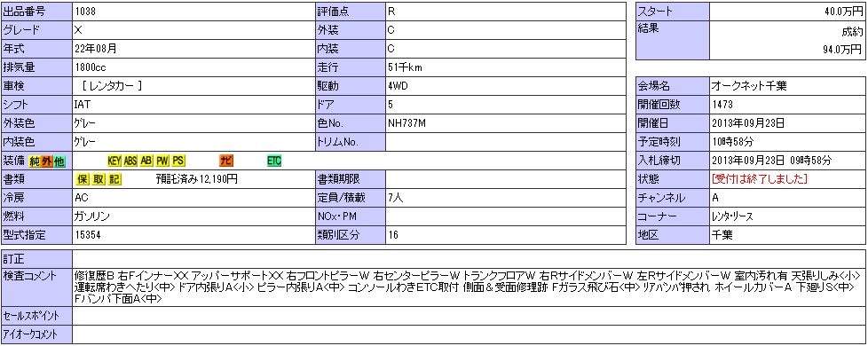Click the 記 document badge
868x346 pixels.
click(x=114, y=179)
